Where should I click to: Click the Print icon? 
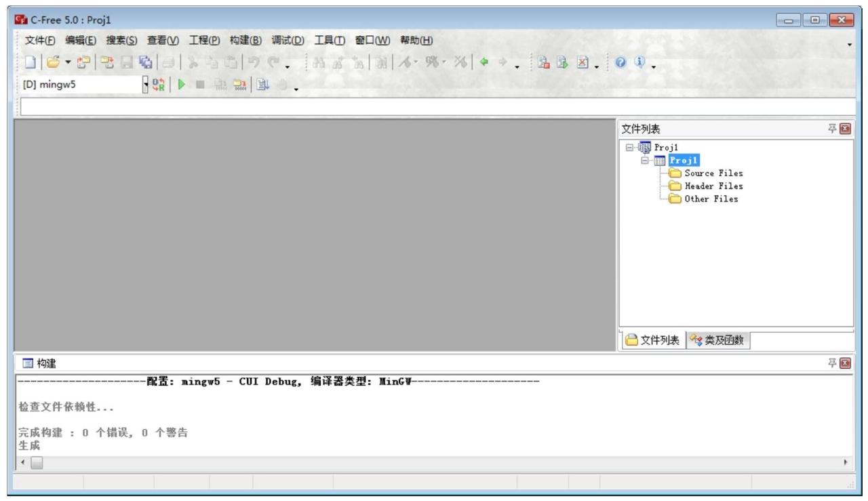point(168,62)
